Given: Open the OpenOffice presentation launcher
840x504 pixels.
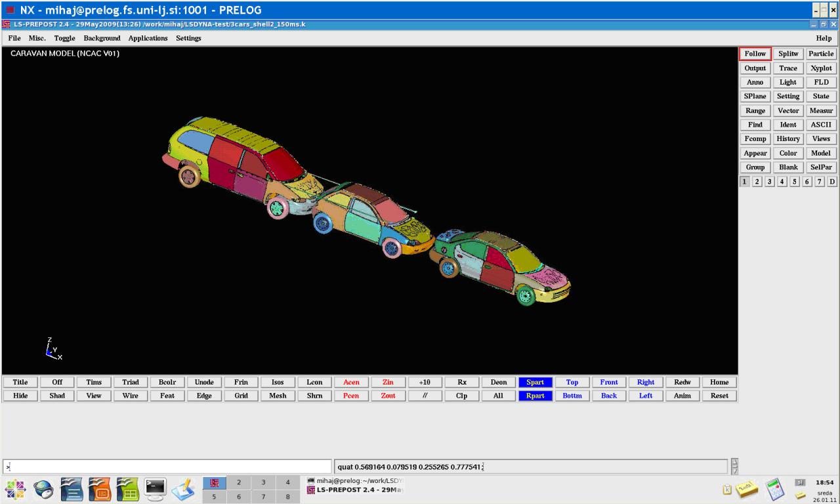Looking at the screenshot, I should click(x=100, y=489).
